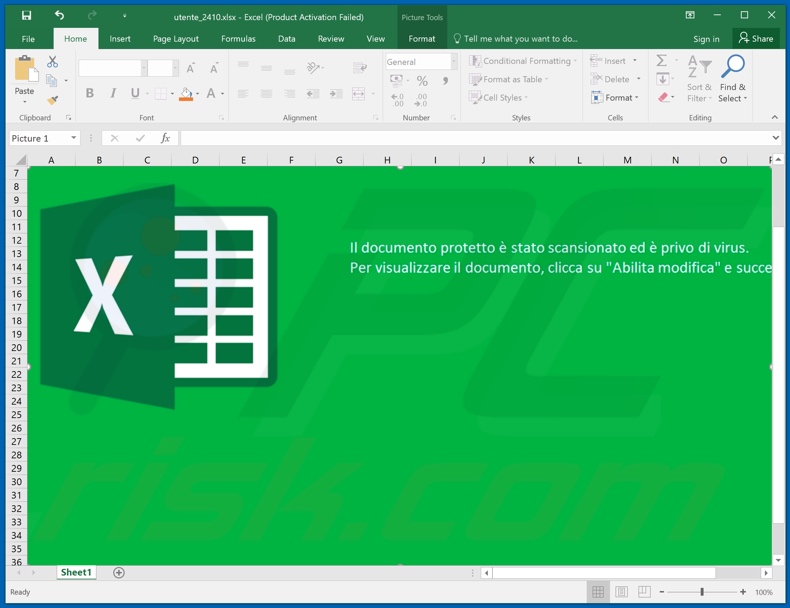Click the Orientation text angle icon
Viewport: 790px width, 608px height.
coord(313,67)
